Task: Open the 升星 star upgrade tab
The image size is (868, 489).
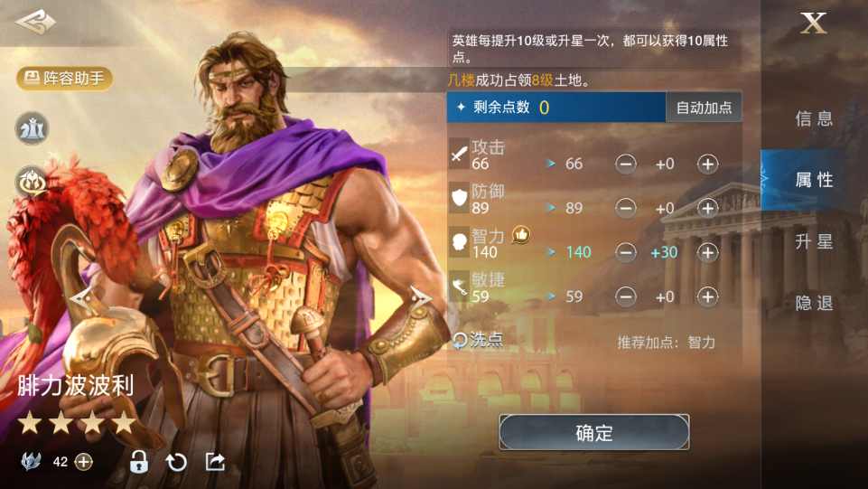Action: [x=814, y=241]
